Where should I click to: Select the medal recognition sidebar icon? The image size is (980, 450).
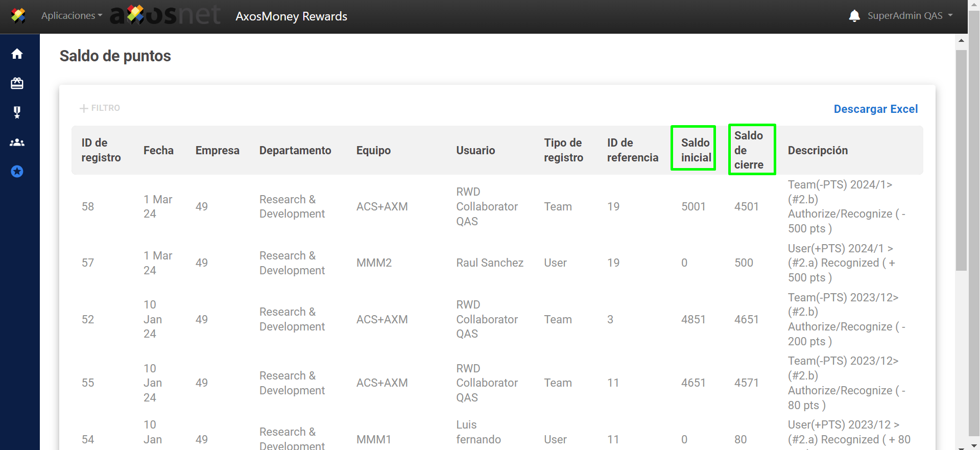pos(17,112)
